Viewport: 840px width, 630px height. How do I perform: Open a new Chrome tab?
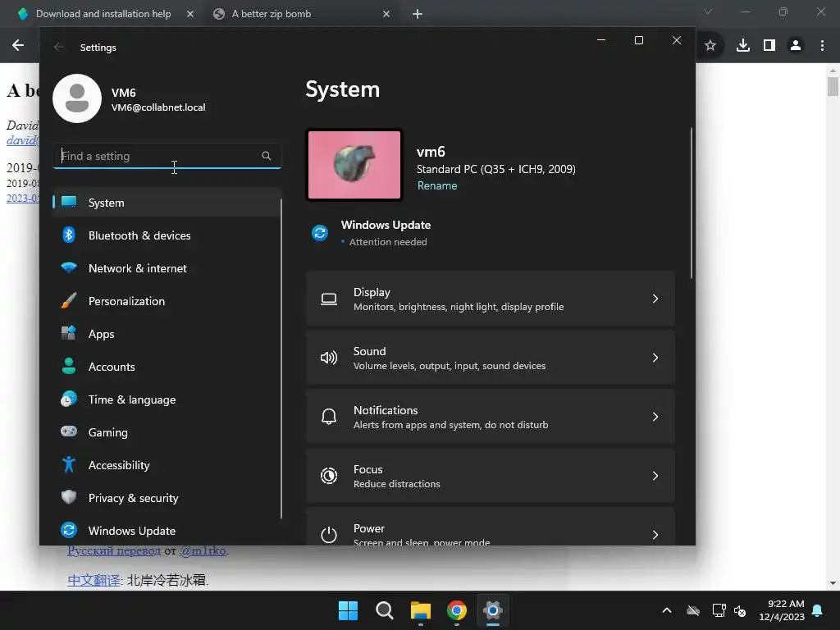(418, 14)
